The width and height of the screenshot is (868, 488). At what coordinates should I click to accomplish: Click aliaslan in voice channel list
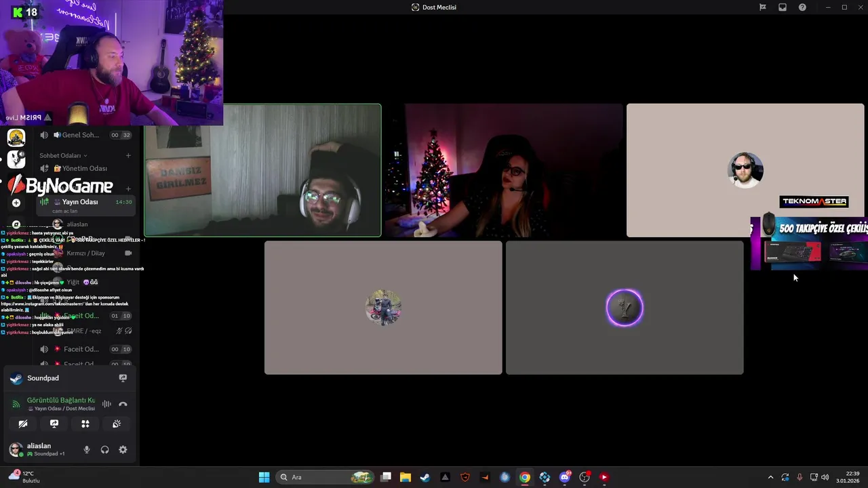[x=77, y=224]
